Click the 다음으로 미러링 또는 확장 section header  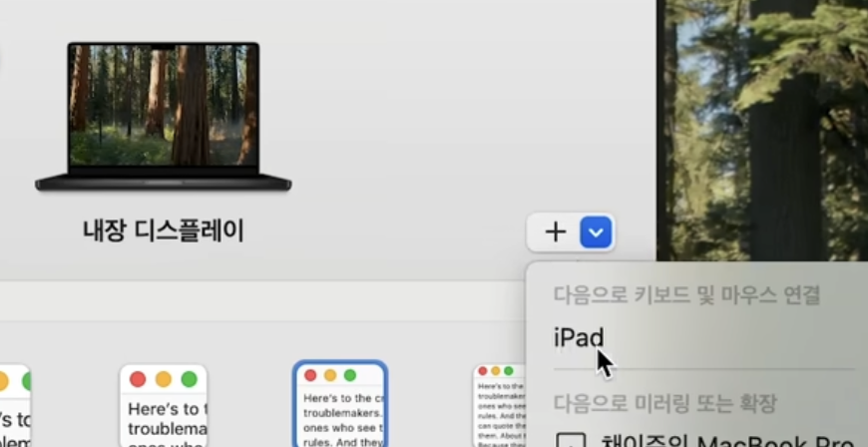tap(665, 403)
